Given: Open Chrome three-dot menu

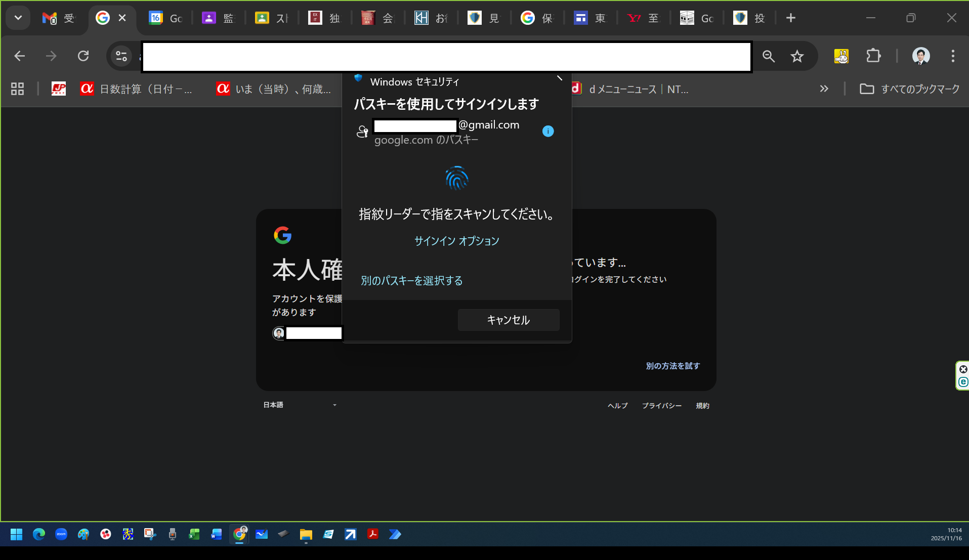Looking at the screenshot, I should pos(952,56).
